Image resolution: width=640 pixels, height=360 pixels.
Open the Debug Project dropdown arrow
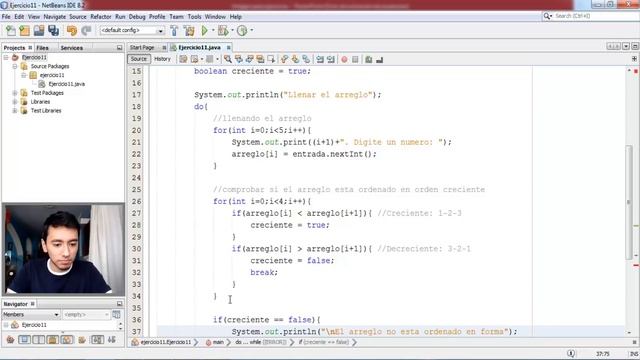(232, 31)
